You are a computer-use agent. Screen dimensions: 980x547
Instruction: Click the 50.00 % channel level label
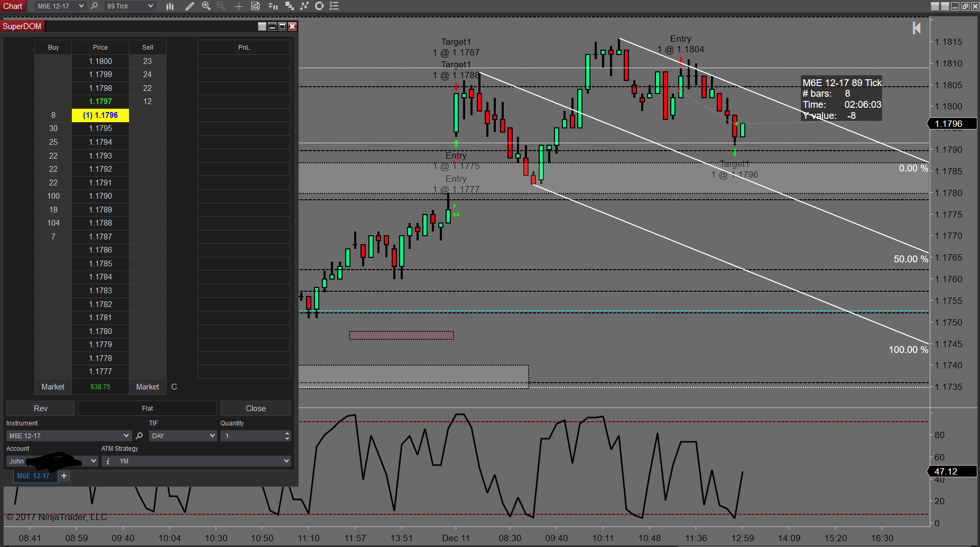click(x=911, y=259)
